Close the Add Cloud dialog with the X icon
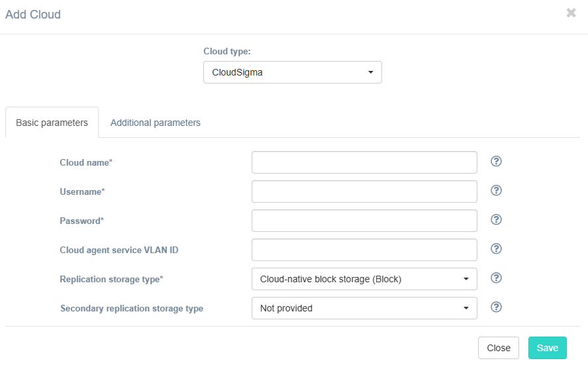 pyautogui.click(x=571, y=13)
